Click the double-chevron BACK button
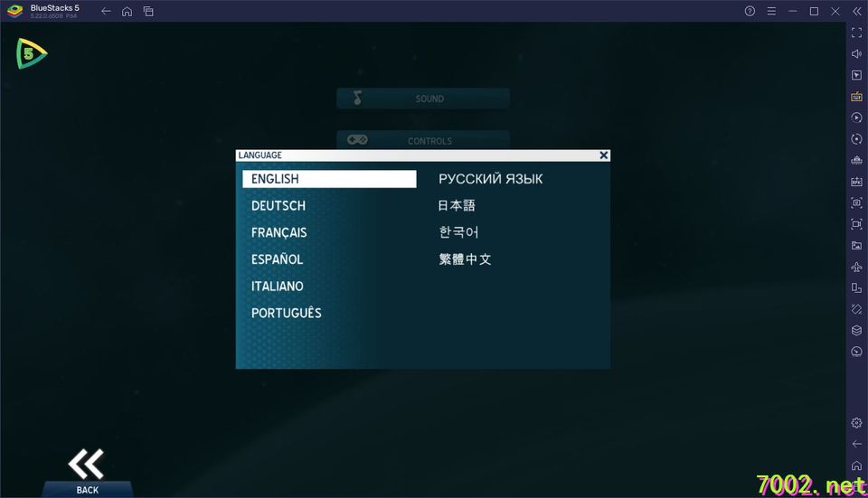 (x=87, y=472)
